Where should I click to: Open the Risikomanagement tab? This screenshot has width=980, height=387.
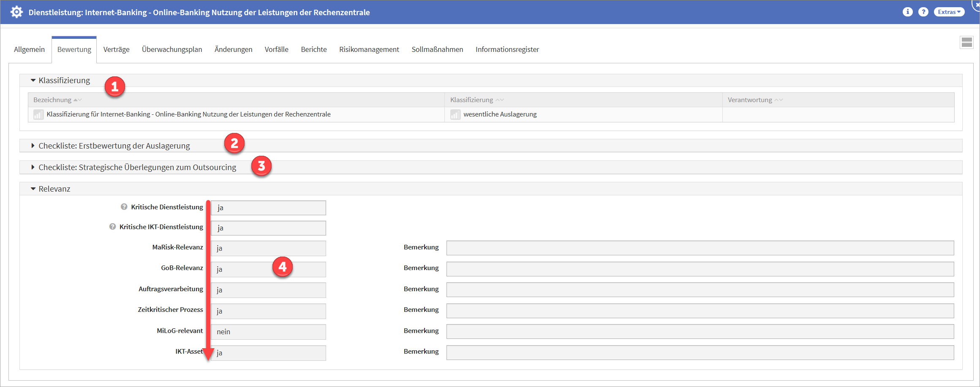(x=369, y=49)
